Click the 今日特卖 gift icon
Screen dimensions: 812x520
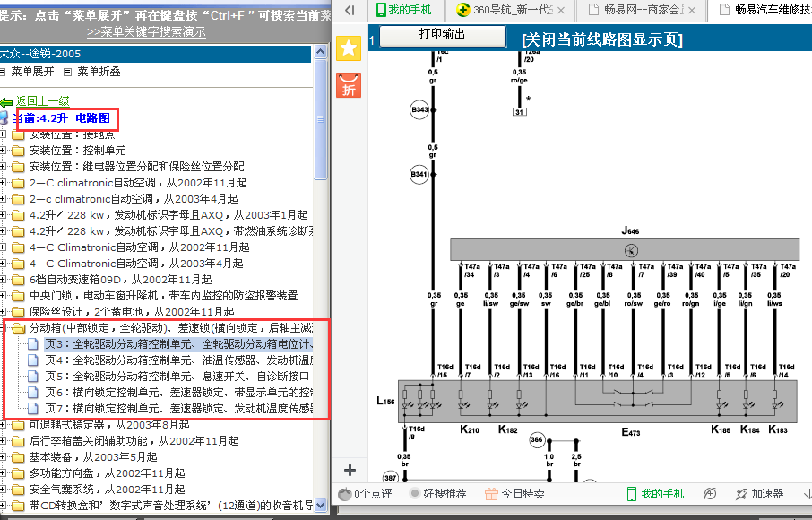(x=491, y=494)
